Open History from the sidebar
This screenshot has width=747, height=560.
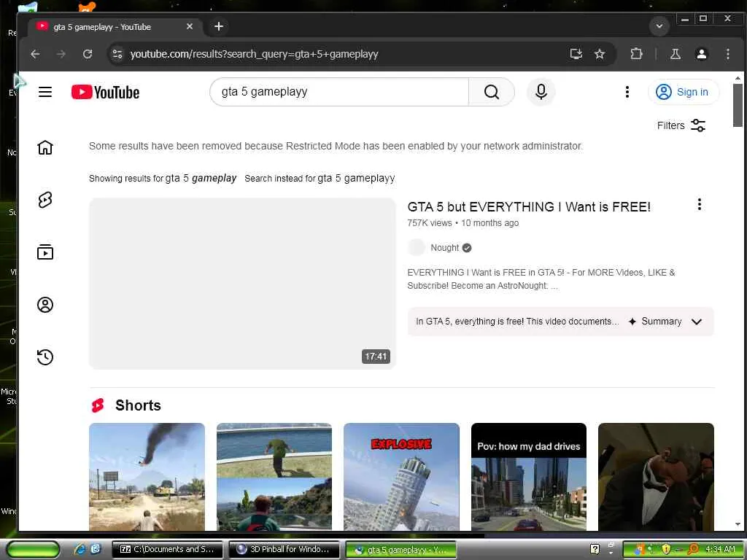(45, 357)
